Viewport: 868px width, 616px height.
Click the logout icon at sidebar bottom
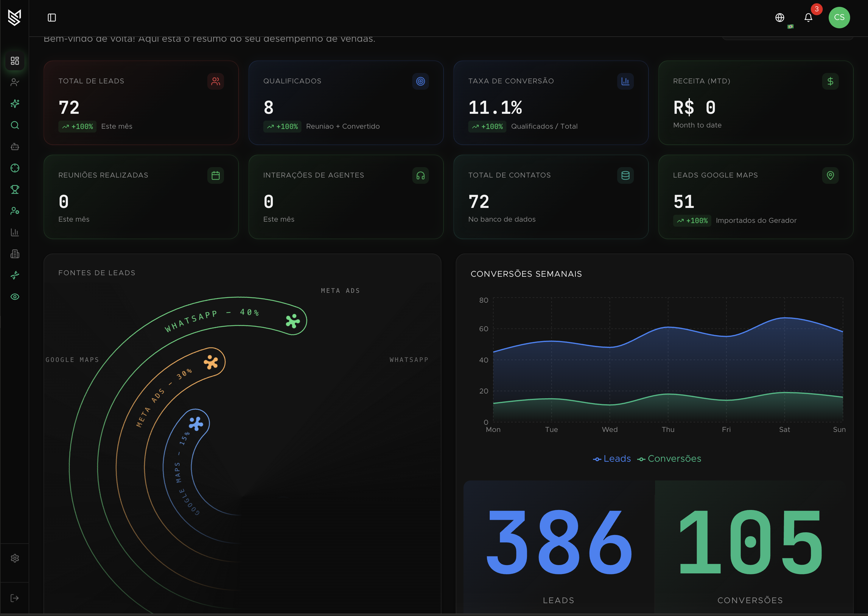(x=15, y=598)
